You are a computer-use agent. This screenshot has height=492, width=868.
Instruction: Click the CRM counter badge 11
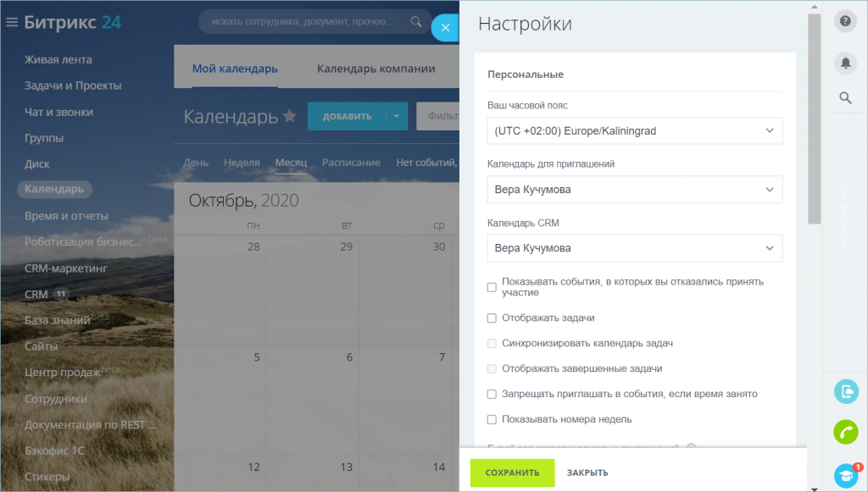tap(61, 294)
